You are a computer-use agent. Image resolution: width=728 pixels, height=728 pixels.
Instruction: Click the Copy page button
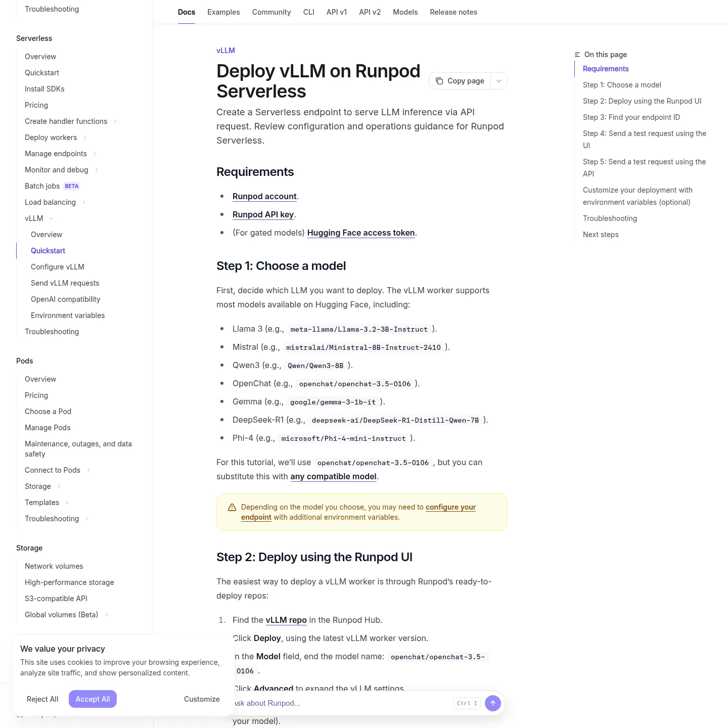tap(460, 81)
